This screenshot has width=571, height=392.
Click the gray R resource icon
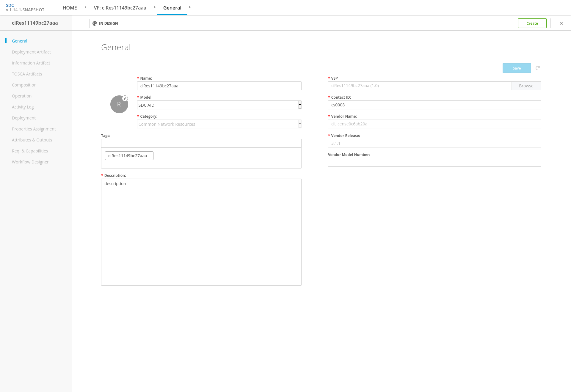(x=119, y=105)
